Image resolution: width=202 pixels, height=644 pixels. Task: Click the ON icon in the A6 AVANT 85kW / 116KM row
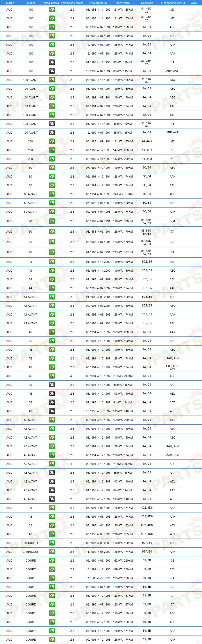(52, 473)
